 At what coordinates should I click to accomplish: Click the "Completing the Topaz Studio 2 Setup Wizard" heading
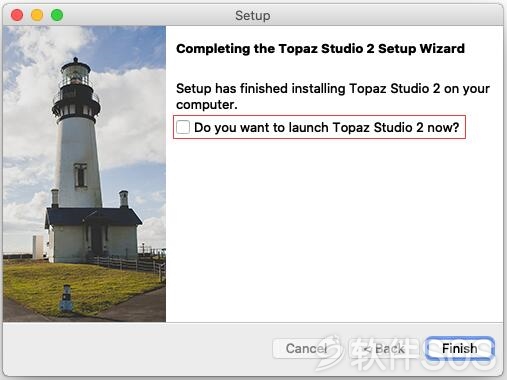pyautogui.click(x=320, y=49)
